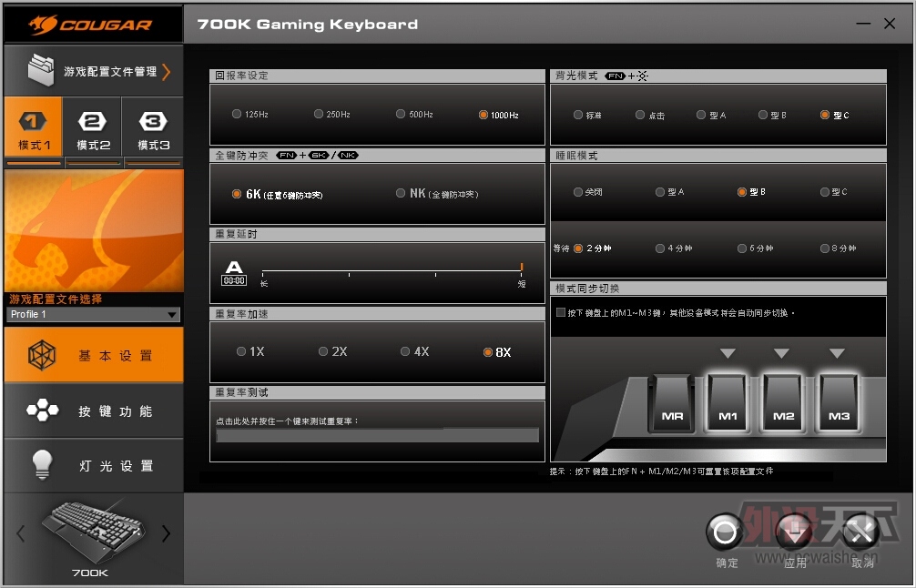916x588 pixels.
Task: Click the 应用 apply down-arrow icon
Action: click(x=794, y=532)
